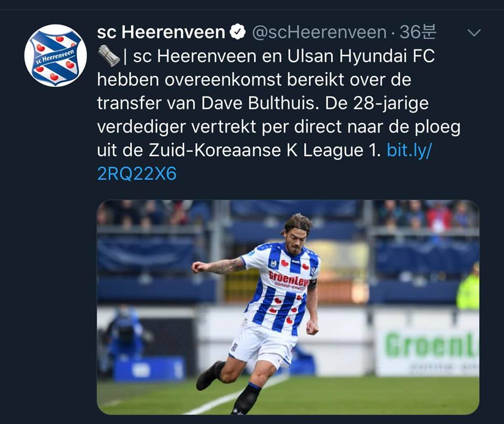Click the number 14 badge on the jersey sleeve
This screenshot has width=504, height=424.
274,263
